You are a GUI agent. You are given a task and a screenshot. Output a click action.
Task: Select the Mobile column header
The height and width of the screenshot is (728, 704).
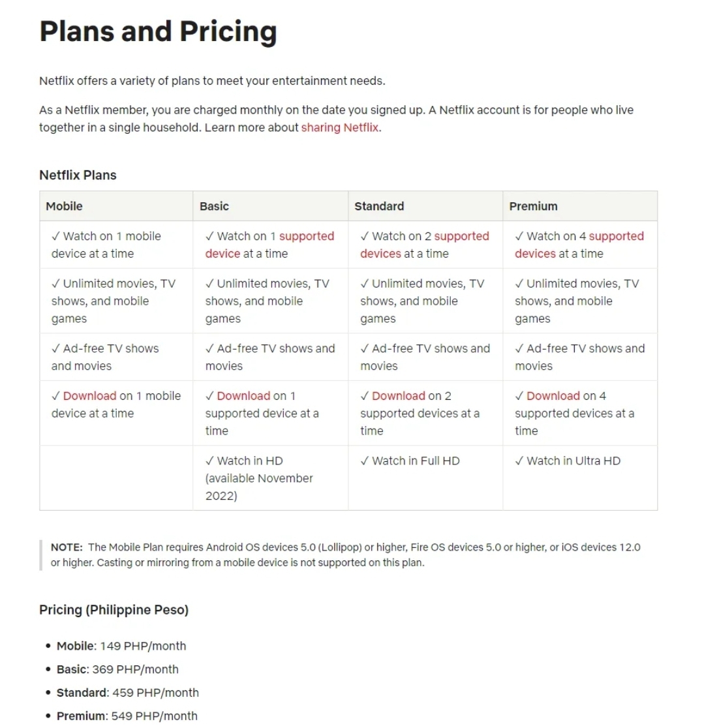[117, 206]
